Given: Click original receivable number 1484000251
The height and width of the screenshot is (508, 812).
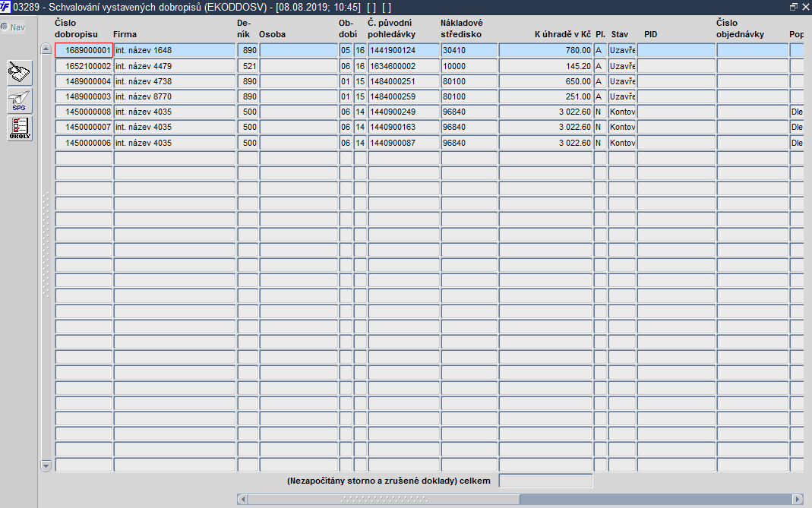Looking at the screenshot, I should click(x=404, y=81).
